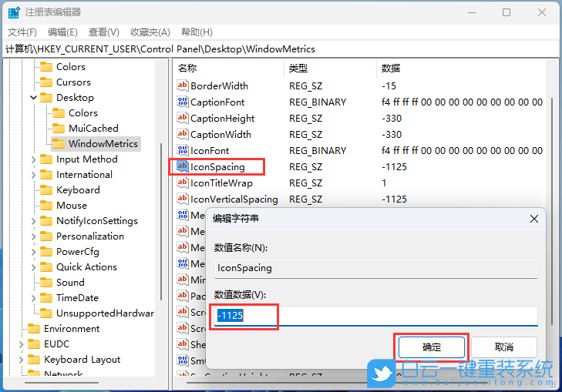Open the 编辑(E) menu
The height and width of the screenshot is (392, 562).
(62, 32)
